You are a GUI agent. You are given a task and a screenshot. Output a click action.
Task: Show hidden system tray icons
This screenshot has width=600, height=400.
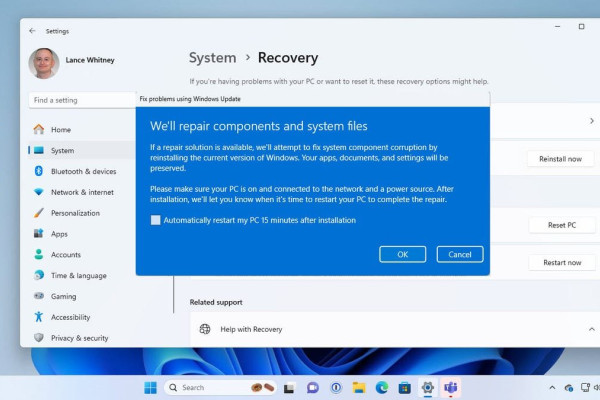click(x=552, y=388)
